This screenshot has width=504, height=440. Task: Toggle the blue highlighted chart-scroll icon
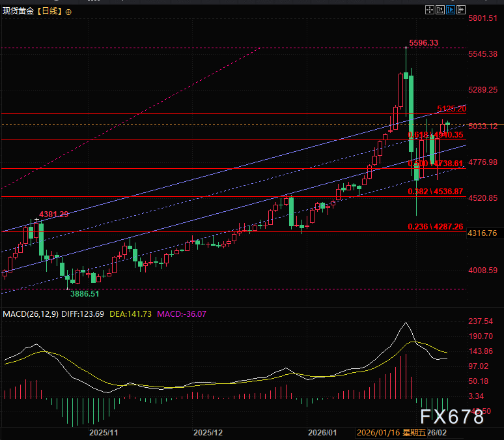click(x=450, y=10)
